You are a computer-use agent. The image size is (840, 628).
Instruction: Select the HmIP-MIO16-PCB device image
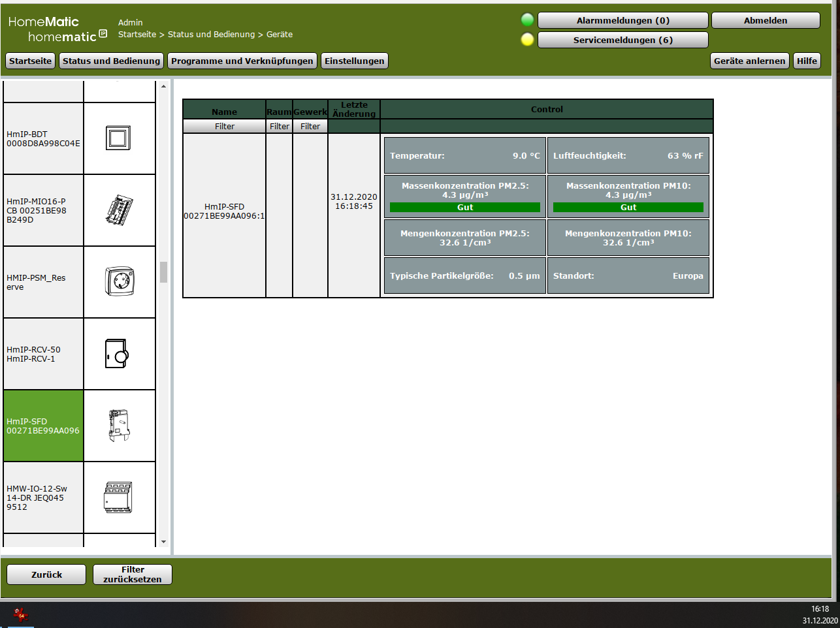pos(120,210)
